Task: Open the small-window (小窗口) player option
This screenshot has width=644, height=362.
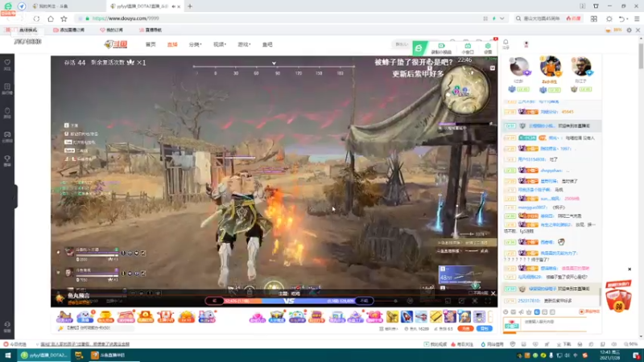Action: [x=468, y=48]
